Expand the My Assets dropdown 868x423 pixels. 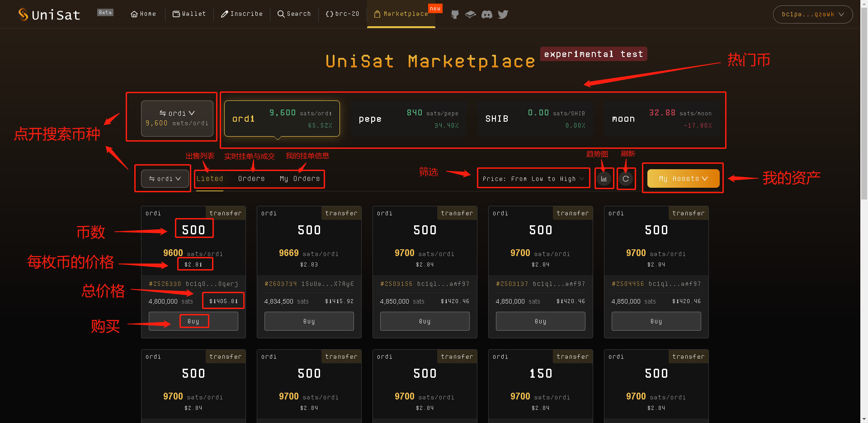coord(683,178)
